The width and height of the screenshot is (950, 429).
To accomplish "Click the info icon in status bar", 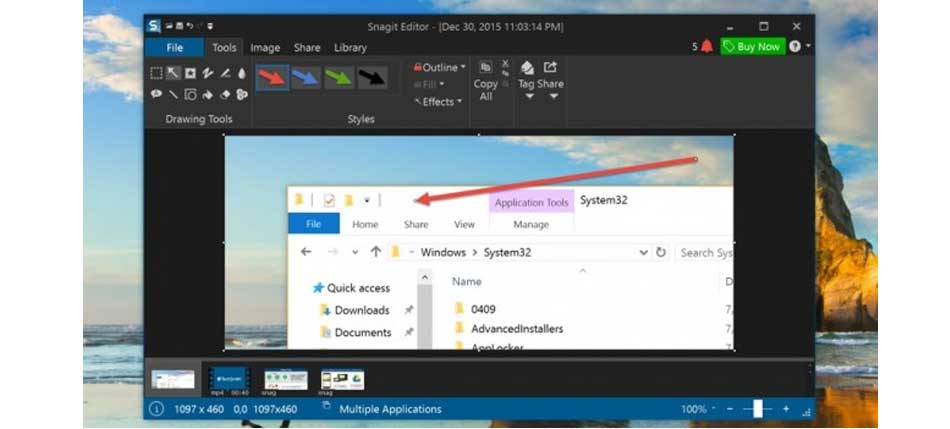I will [x=156, y=409].
